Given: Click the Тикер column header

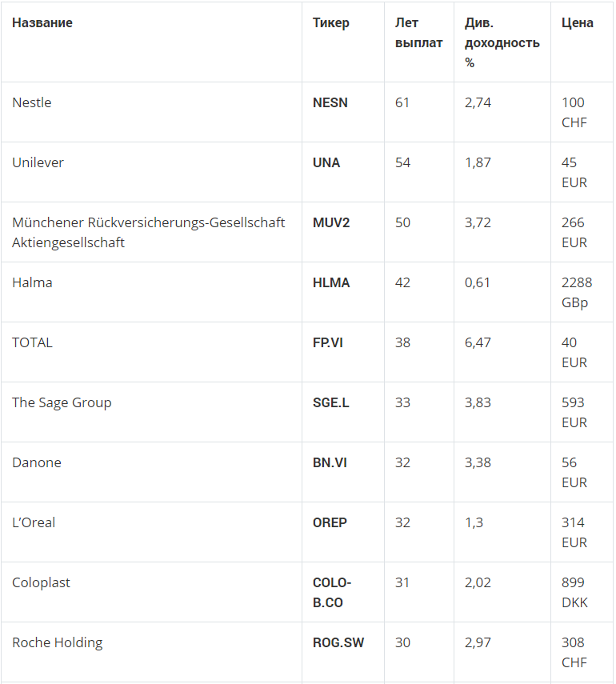Looking at the screenshot, I should [330, 22].
